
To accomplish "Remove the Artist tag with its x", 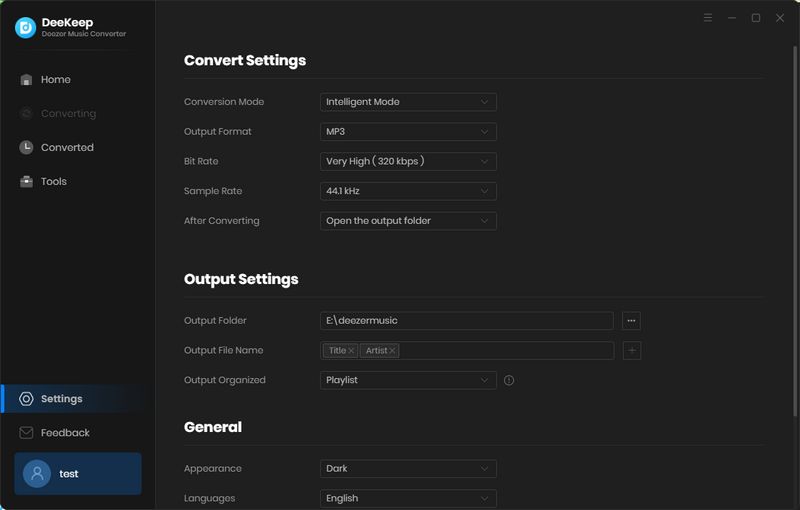I will pyautogui.click(x=392, y=351).
